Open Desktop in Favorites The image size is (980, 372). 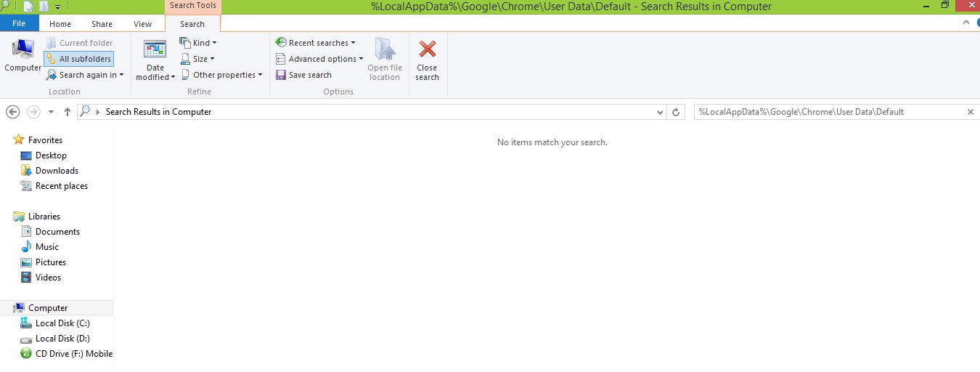pos(51,155)
